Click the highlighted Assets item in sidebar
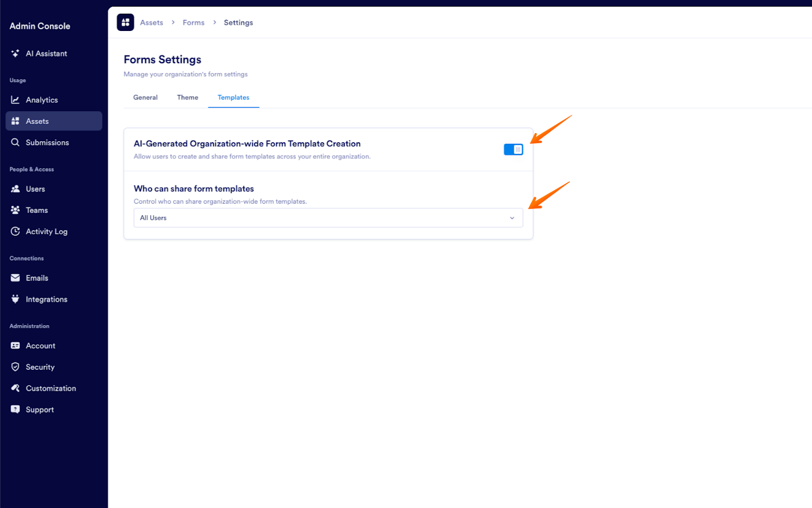 (x=38, y=121)
